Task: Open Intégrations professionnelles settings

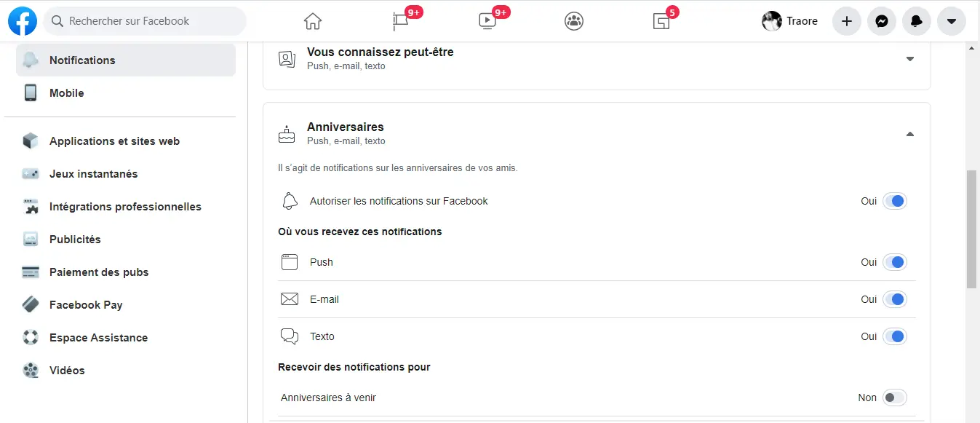Action: 126,207
